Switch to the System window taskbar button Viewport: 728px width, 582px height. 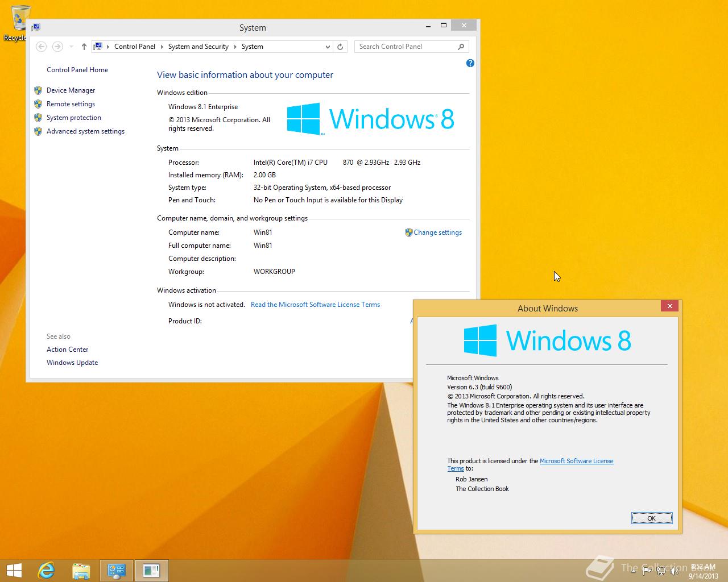[x=117, y=571]
